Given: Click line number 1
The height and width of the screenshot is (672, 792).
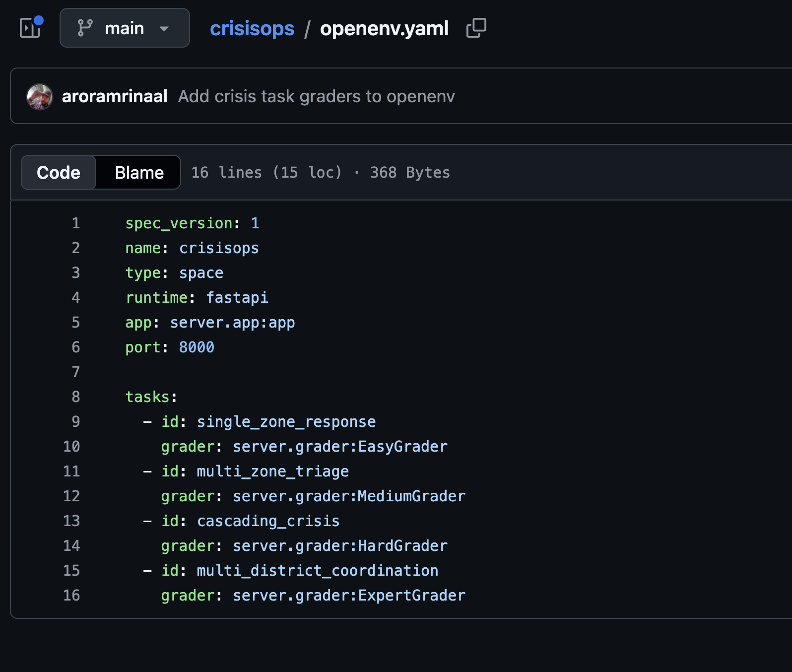Looking at the screenshot, I should 75,223.
